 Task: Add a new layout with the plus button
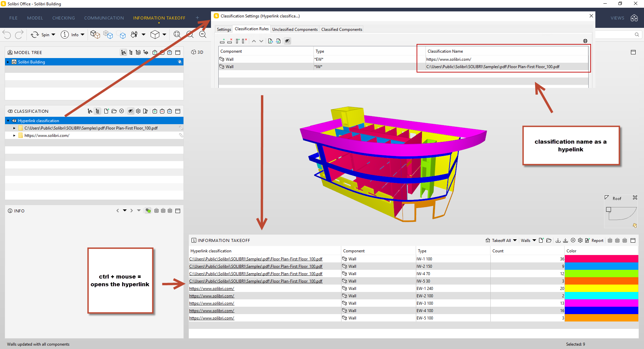[x=197, y=18]
